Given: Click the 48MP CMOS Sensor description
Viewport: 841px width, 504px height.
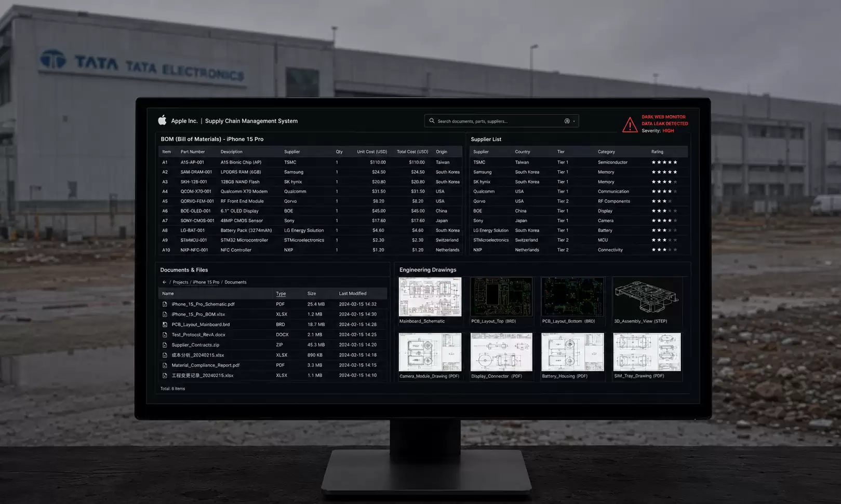Looking at the screenshot, I should (x=242, y=221).
